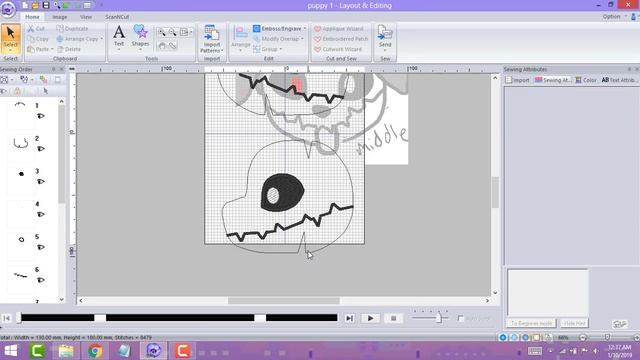Toggle visibility eye of sewing order item 2

point(40,149)
